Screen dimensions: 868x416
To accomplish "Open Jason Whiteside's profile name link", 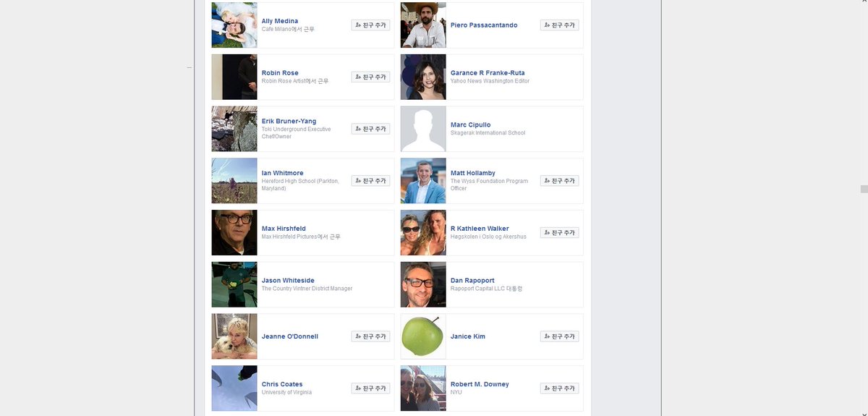I will (x=288, y=281).
